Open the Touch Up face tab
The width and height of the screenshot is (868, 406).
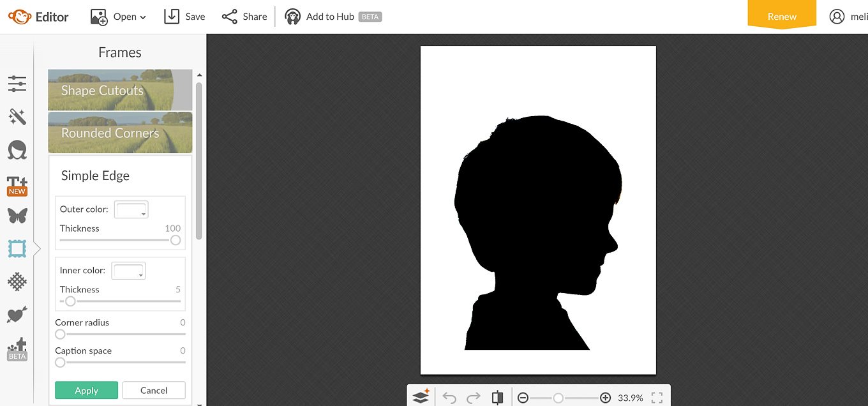coord(17,151)
